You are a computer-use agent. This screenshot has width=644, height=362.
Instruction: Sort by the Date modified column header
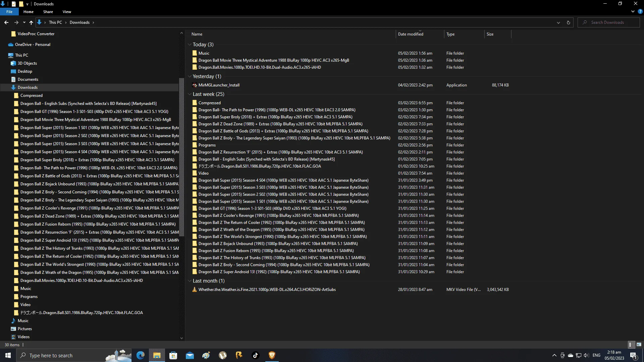pyautogui.click(x=411, y=34)
